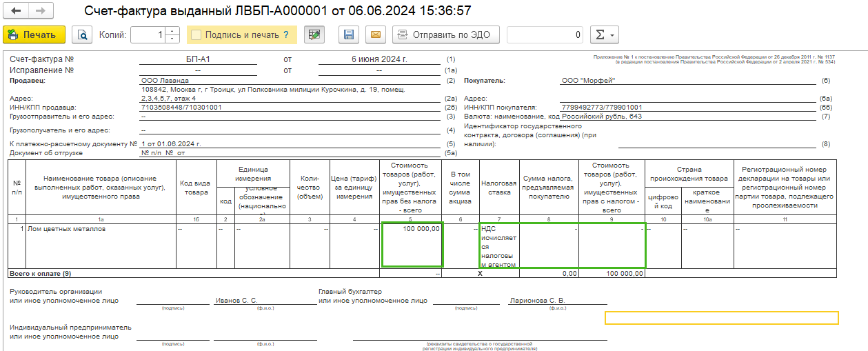Go forward with the right arrow

tap(41, 11)
